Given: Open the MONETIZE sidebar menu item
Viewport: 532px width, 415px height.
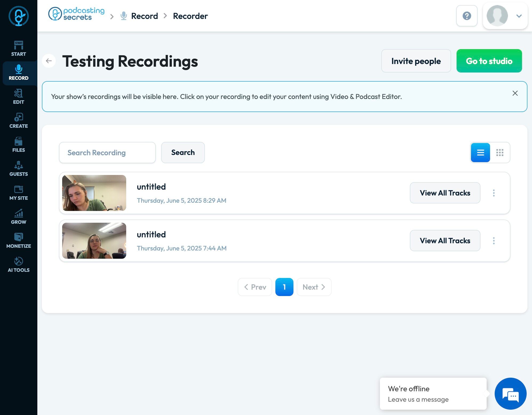Looking at the screenshot, I should (x=18, y=241).
